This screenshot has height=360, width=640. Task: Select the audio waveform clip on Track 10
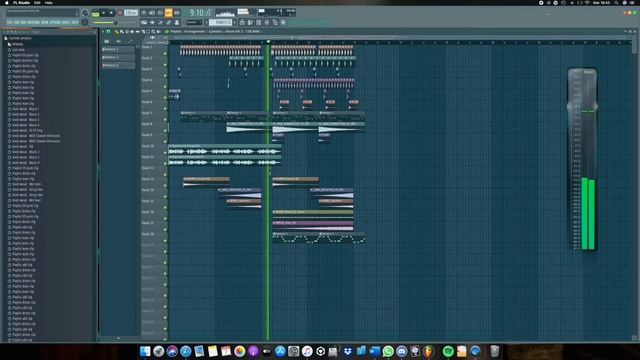coord(224,149)
